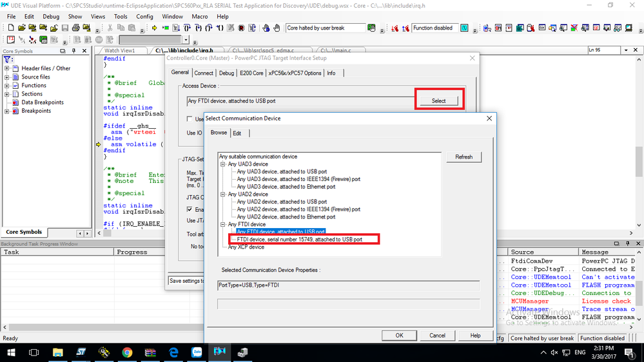Click Cancel in Select Communication Device dialog

click(437, 336)
